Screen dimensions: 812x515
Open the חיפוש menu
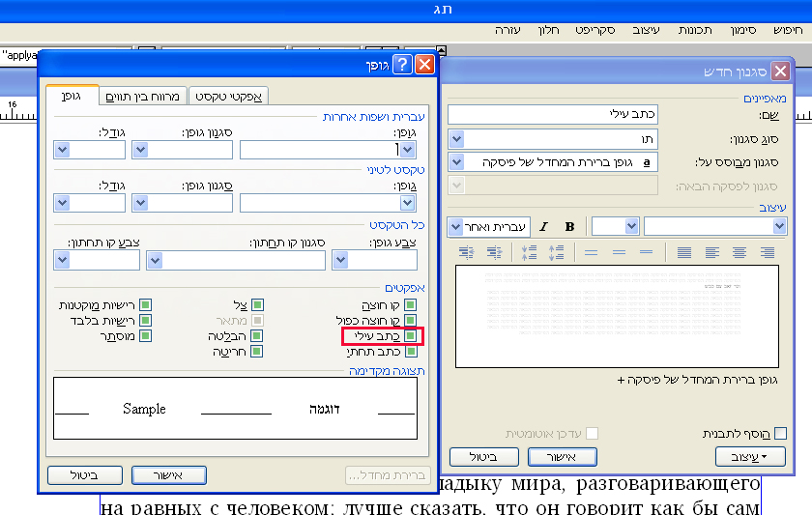pos(788,31)
